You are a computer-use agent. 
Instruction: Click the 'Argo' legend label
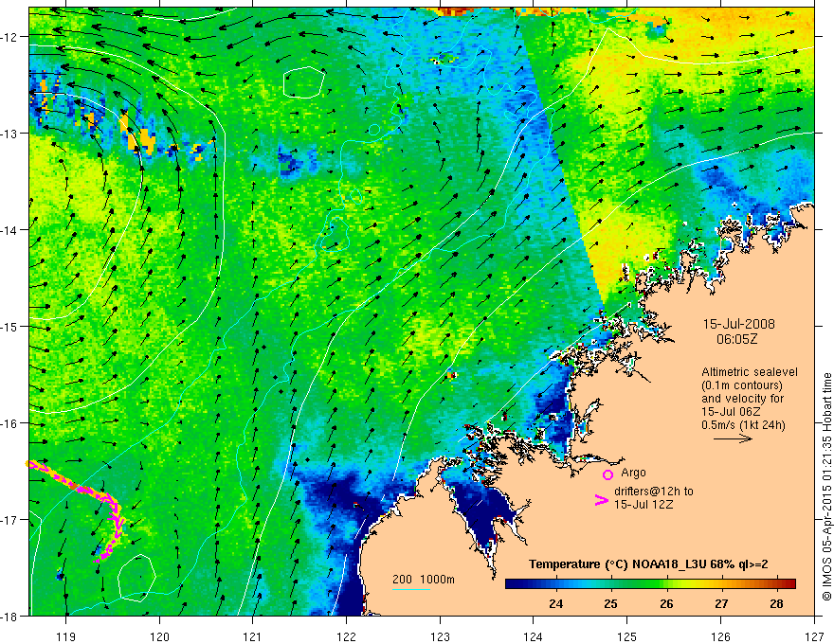633,473
